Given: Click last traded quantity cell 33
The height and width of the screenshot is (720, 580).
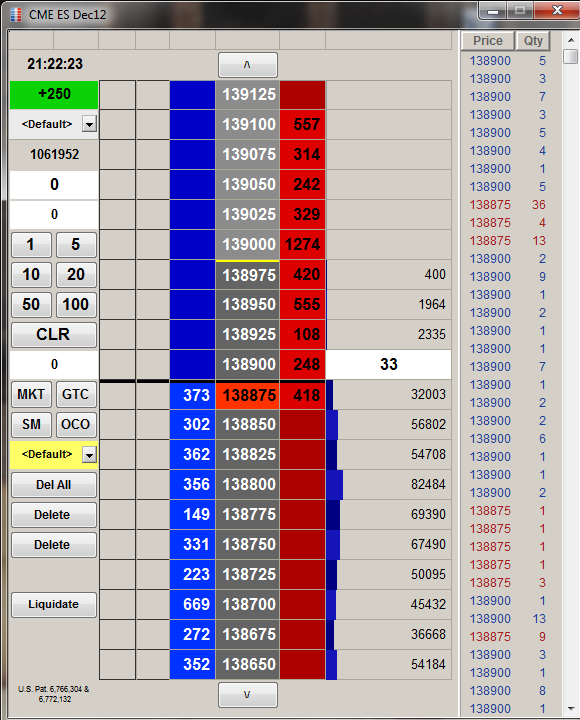Looking at the screenshot, I should click(389, 365).
